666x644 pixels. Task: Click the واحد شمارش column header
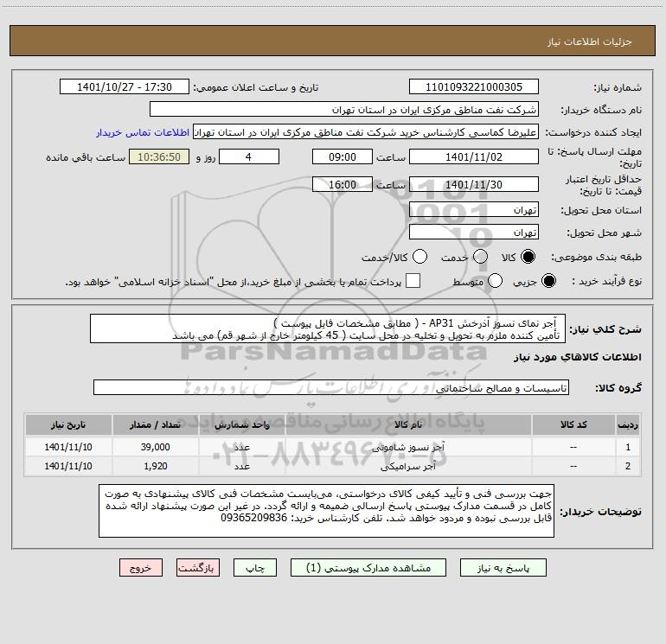241,425
